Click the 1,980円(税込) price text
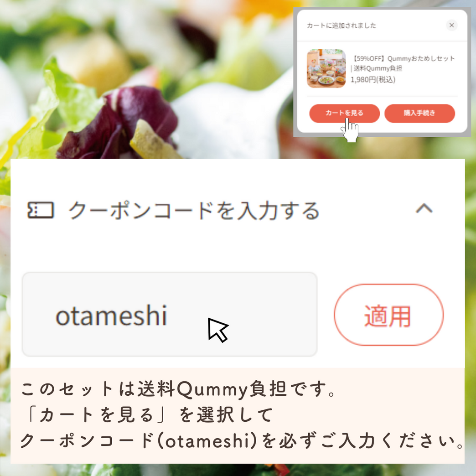Screen dimensions: 476x476 point(373,79)
